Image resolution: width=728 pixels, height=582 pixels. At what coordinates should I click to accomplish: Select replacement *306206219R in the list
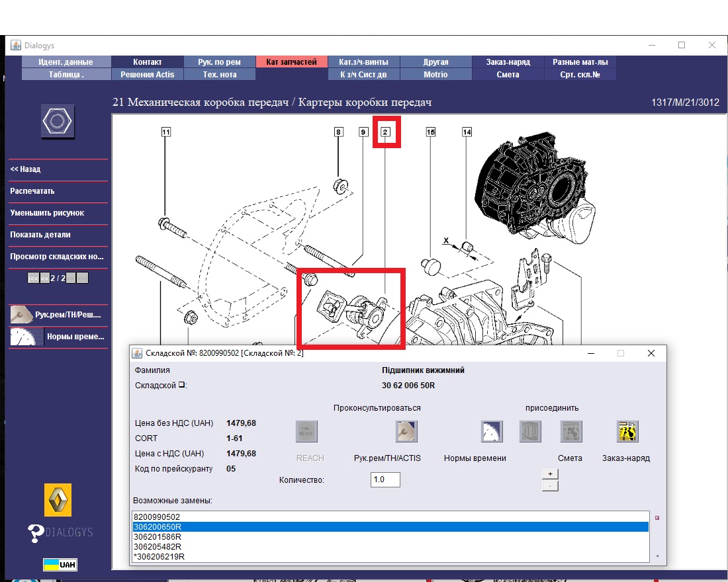pyautogui.click(x=390, y=556)
